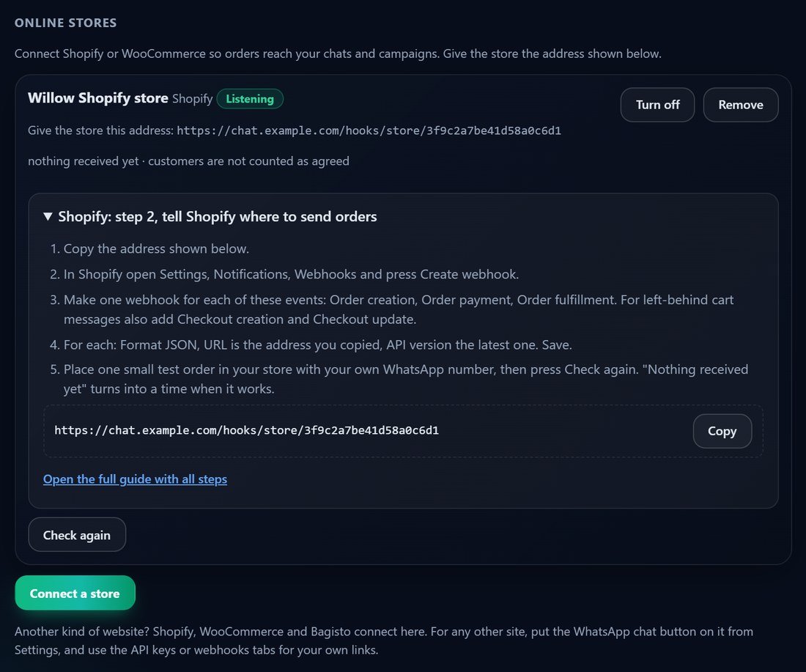Click the 'nothing received yet' status line
806x672 pixels.
coord(188,161)
